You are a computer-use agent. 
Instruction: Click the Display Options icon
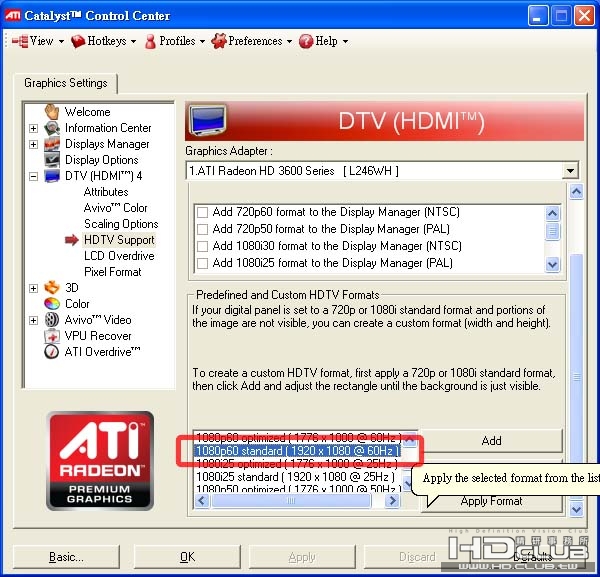pos(52,160)
